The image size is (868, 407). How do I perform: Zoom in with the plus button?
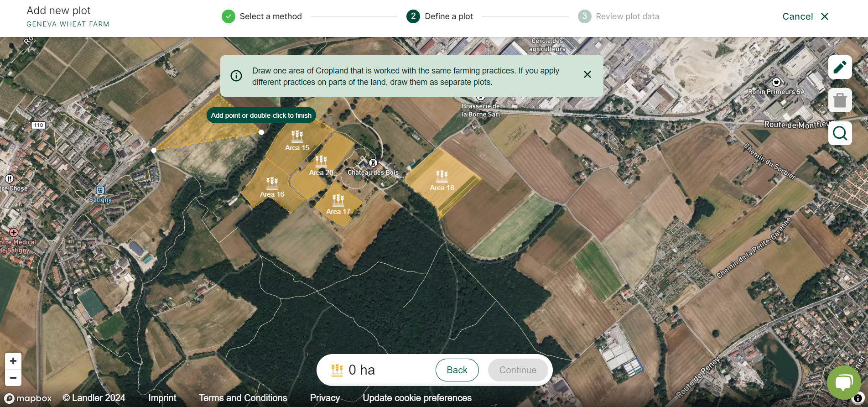13,361
